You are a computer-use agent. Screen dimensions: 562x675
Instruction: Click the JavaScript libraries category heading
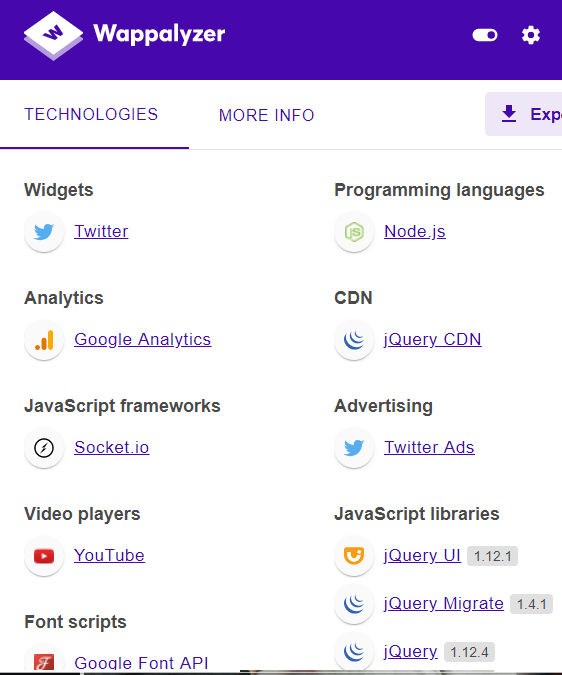tap(417, 514)
